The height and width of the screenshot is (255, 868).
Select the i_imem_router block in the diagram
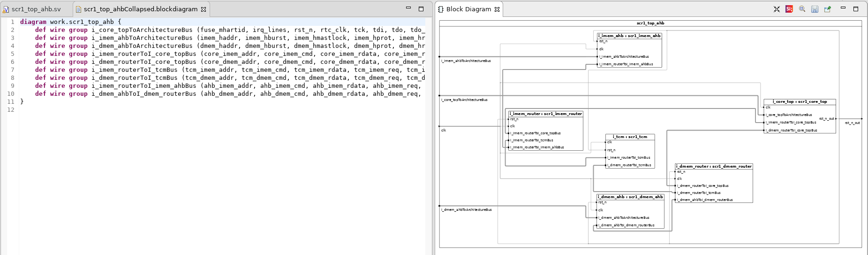pyautogui.click(x=545, y=114)
